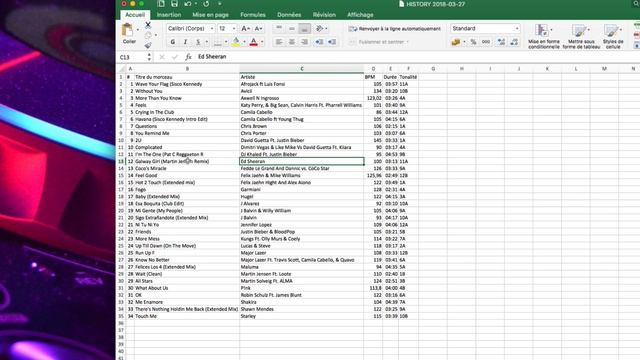Open the Affichage tab
The height and width of the screenshot is (360, 640).
coord(360,15)
